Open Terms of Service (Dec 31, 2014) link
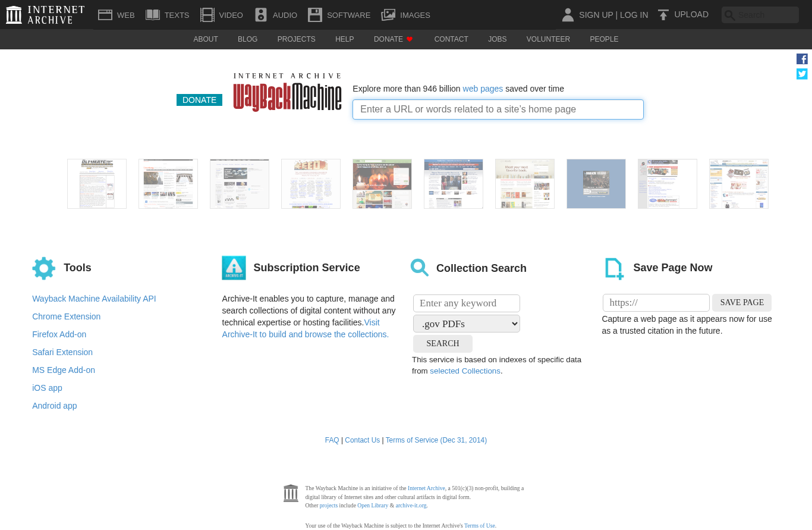The width and height of the screenshot is (812, 530). click(x=436, y=440)
